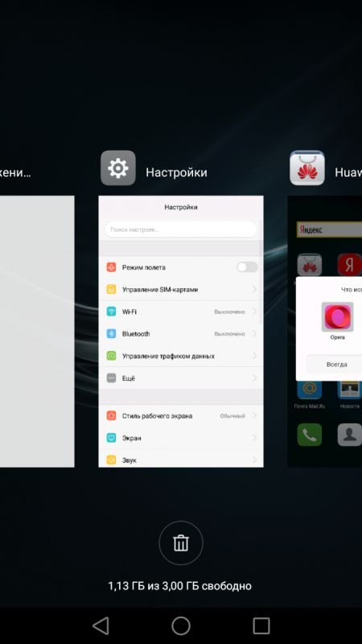This screenshot has height=644, width=362.
Task: Tap the Android back triangle button
Action: tap(101, 626)
